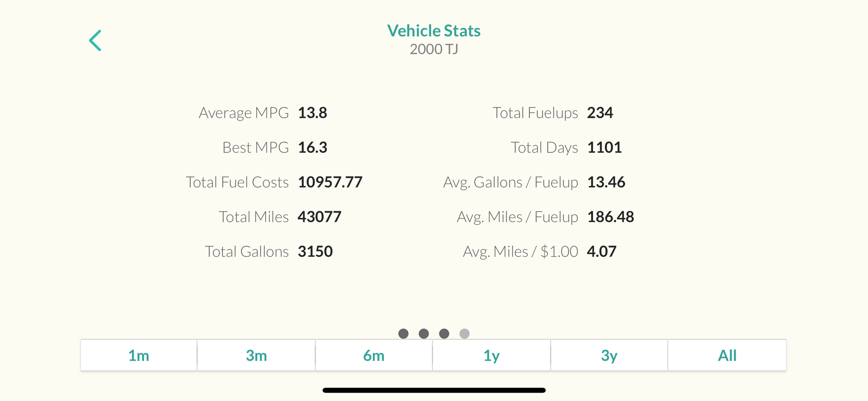The height and width of the screenshot is (401, 868).
Task: Tap the home indicator bar
Action: click(x=434, y=390)
